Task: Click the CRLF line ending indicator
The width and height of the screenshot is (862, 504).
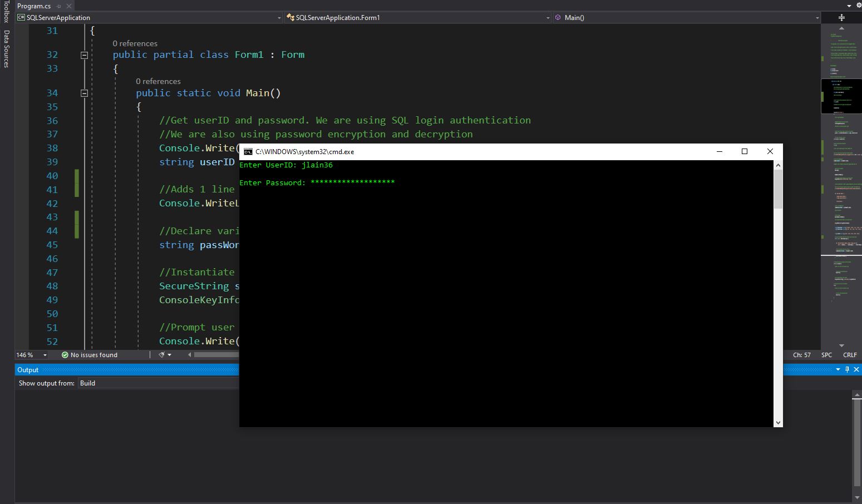Action: tap(850, 355)
